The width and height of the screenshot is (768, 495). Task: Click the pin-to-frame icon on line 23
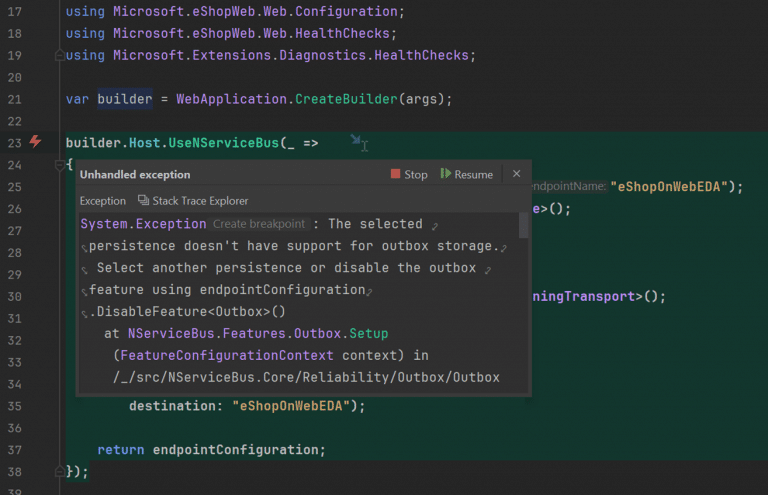(356, 140)
